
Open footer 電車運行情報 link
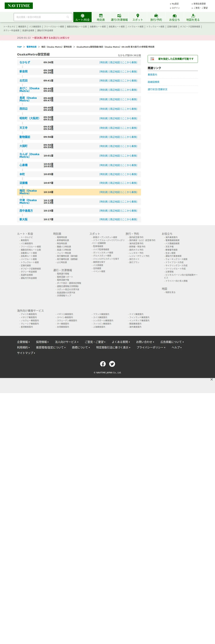click(63, 274)
